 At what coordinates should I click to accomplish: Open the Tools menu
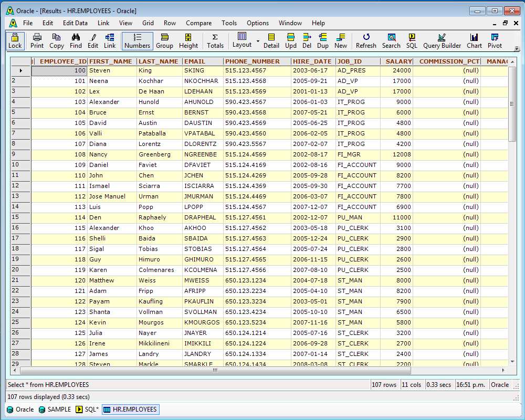[229, 23]
